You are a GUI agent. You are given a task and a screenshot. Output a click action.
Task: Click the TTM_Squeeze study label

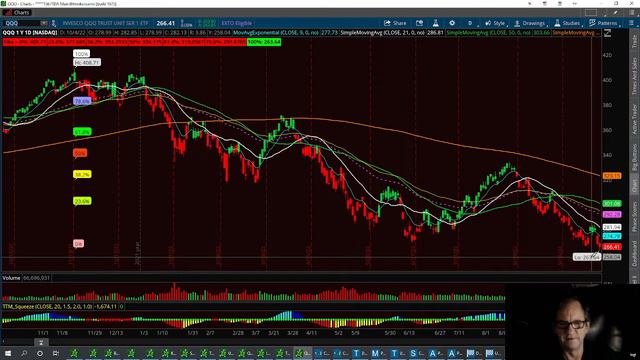pos(47,306)
